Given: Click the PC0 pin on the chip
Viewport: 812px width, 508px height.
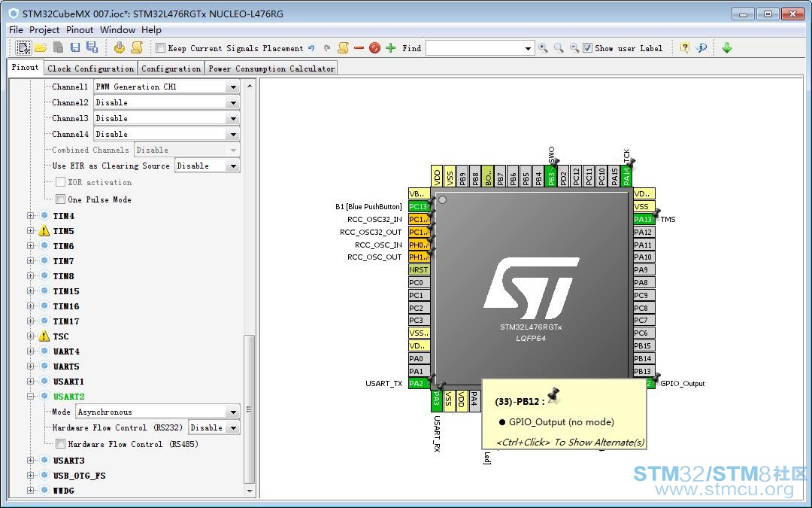Looking at the screenshot, I should click(x=419, y=282).
